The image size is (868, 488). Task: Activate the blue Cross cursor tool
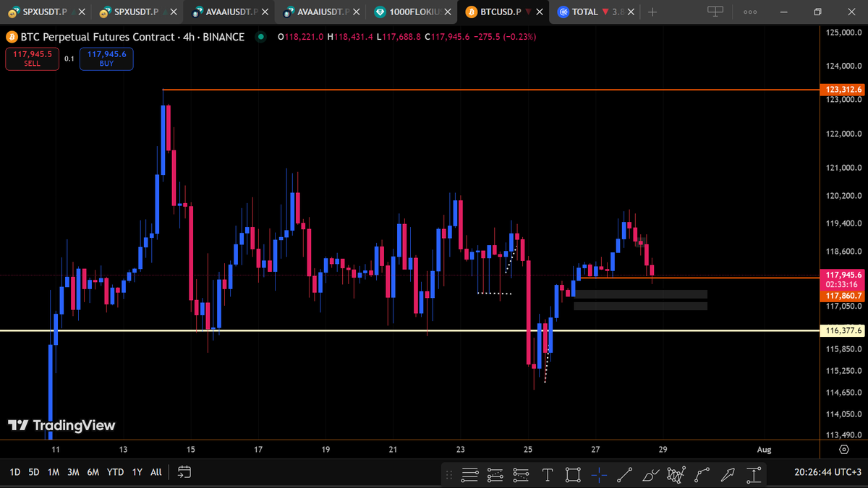pyautogui.click(x=599, y=475)
